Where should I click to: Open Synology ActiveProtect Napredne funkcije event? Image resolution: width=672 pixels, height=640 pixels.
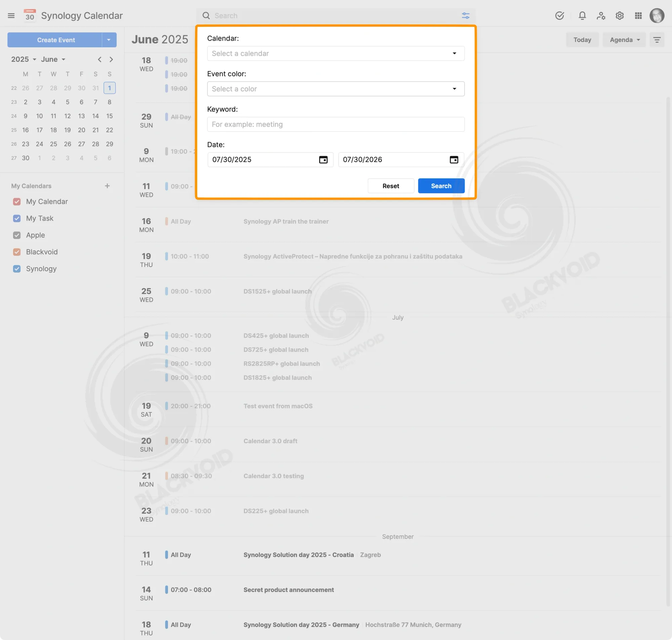click(353, 257)
